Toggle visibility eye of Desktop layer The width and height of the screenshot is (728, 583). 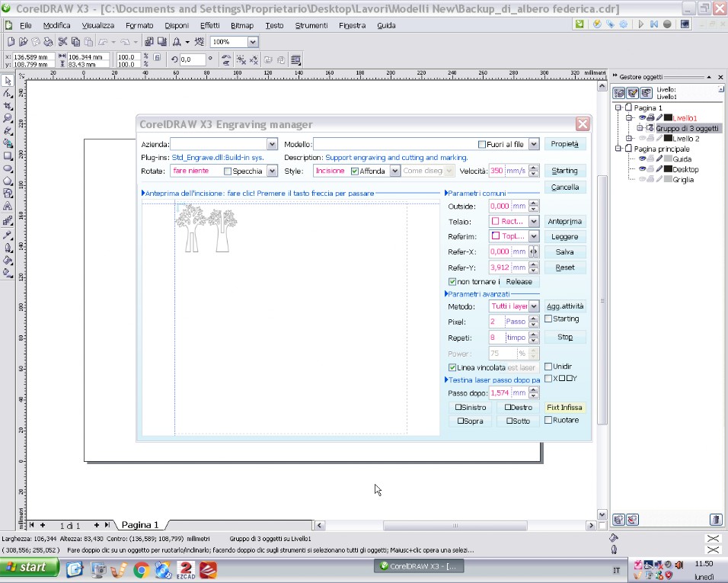(642, 169)
